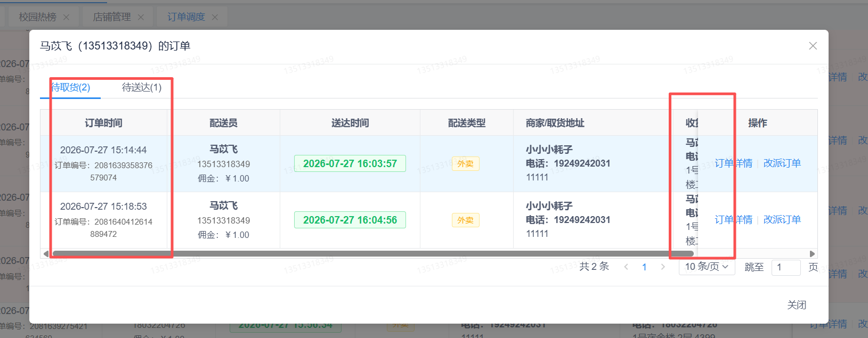Click the 跳至 page number input field
The width and height of the screenshot is (868, 338).
click(786, 267)
